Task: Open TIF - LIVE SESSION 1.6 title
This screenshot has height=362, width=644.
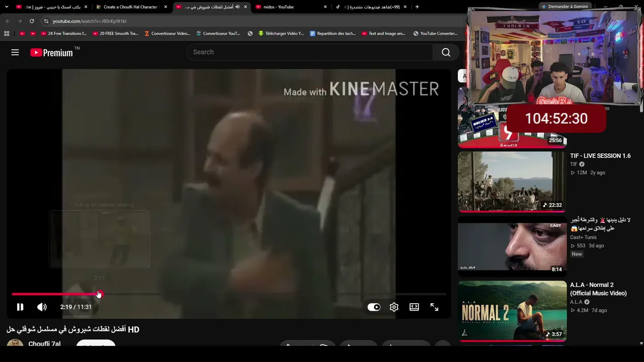Action: pos(600,156)
